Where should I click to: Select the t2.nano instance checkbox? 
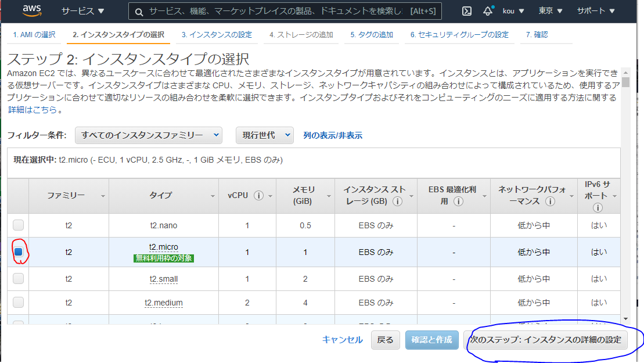click(18, 225)
